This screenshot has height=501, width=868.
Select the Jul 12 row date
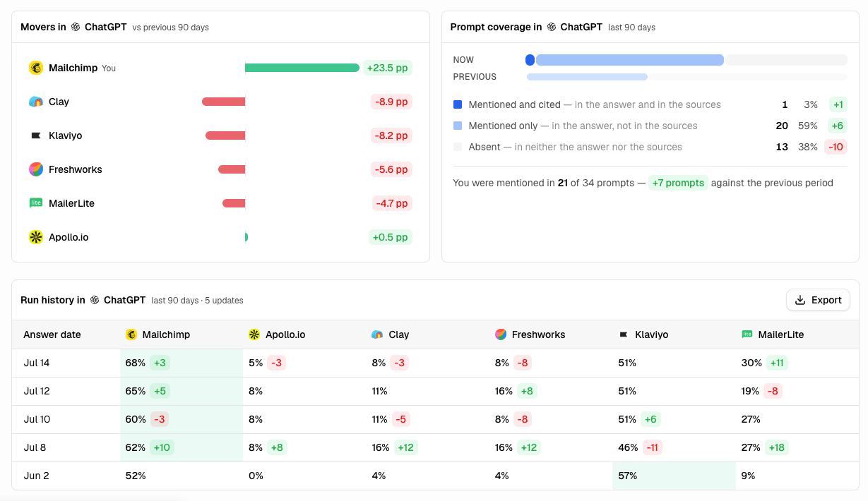coord(37,391)
